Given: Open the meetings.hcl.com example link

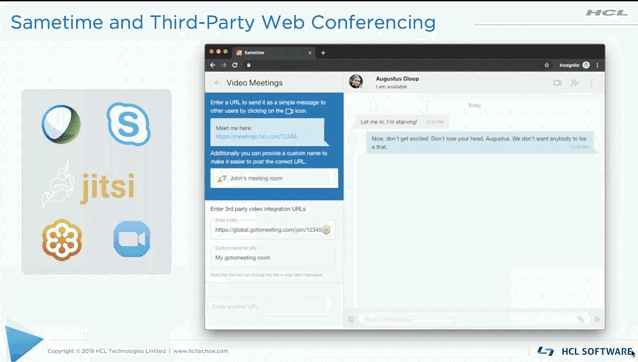Looking at the screenshot, I should tap(256, 137).
